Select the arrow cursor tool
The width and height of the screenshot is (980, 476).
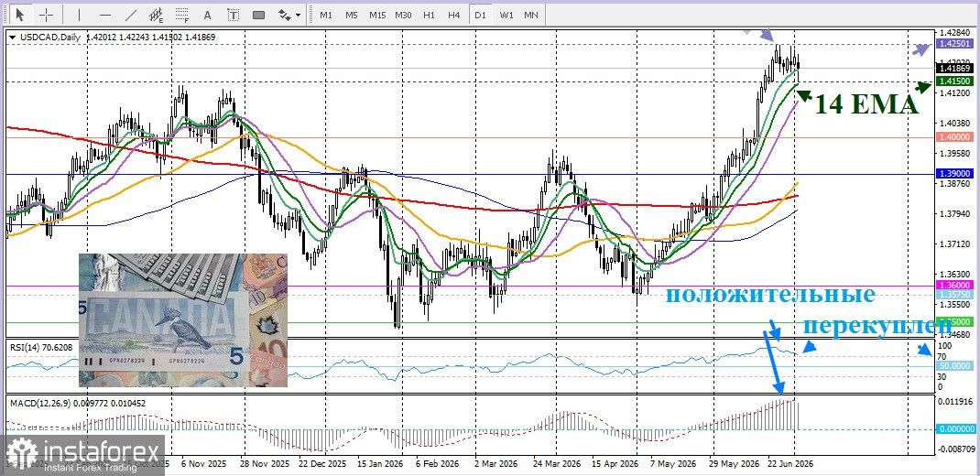(20, 15)
